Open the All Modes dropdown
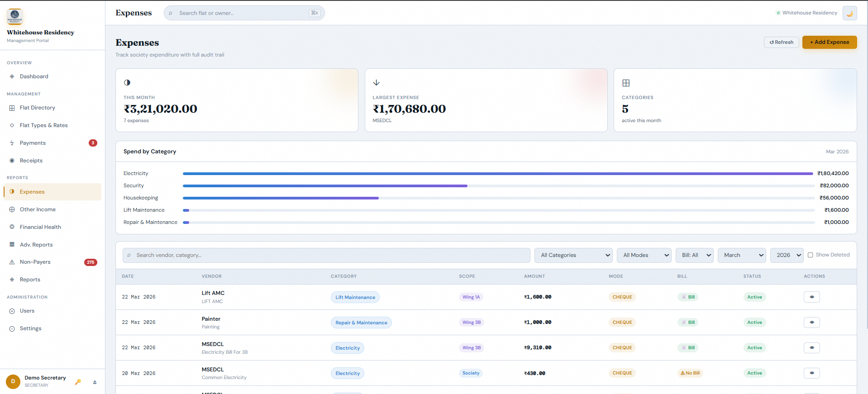The height and width of the screenshot is (394, 868). click(644, 255)
